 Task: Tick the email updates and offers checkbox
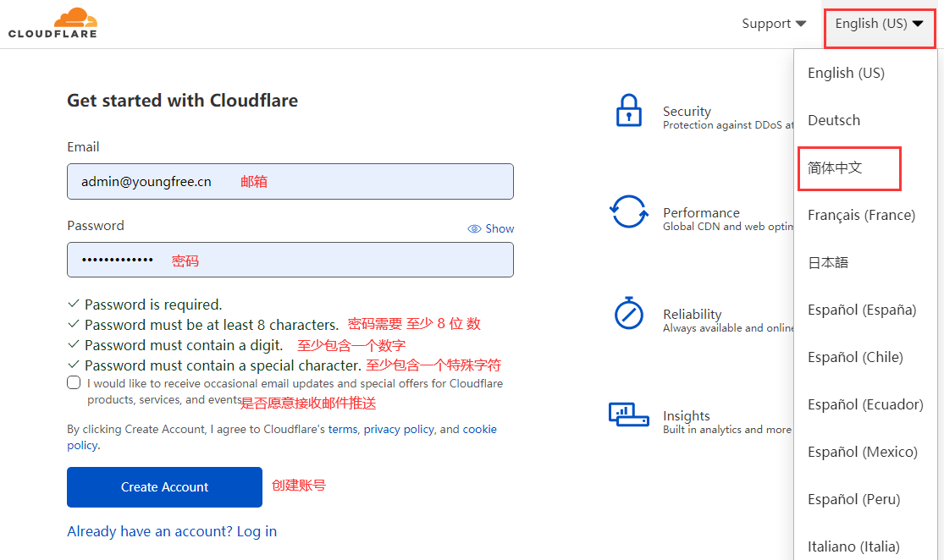[x=74, y=382]
